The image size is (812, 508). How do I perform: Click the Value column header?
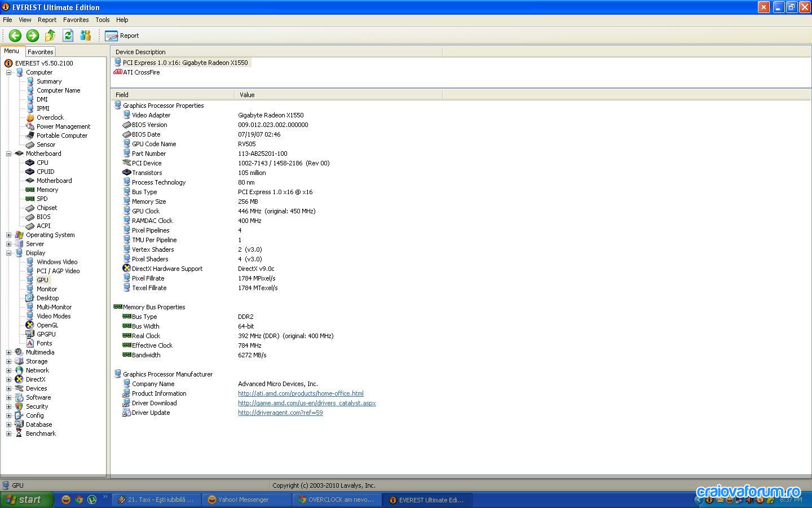pyautogui.click(x=338, y=95)
